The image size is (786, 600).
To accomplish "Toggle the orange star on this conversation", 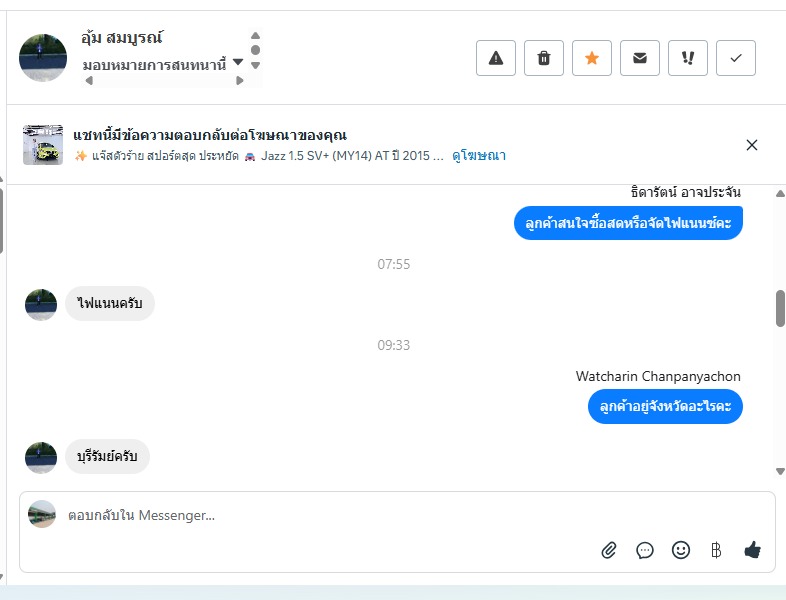I will (x=592, y=58).
